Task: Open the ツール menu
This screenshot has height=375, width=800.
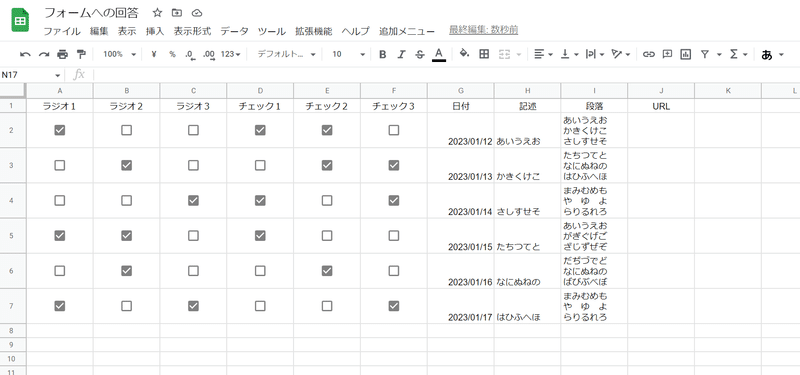Action: pyautogui.click(x=271, y=31)
